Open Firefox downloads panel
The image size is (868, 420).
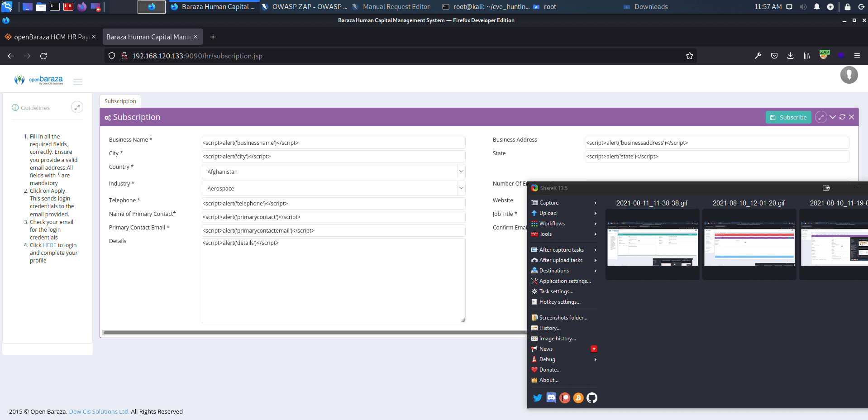(790, 56)
